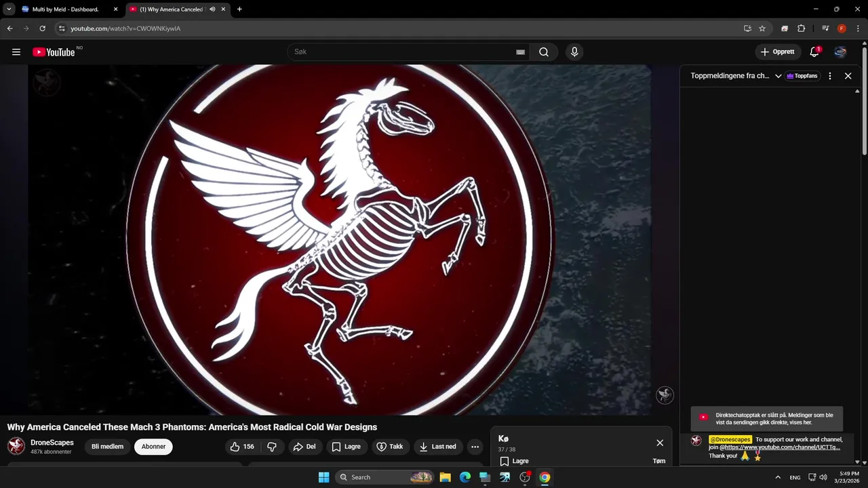Open the YouTube hamburger guide menu

coord(16,52)
